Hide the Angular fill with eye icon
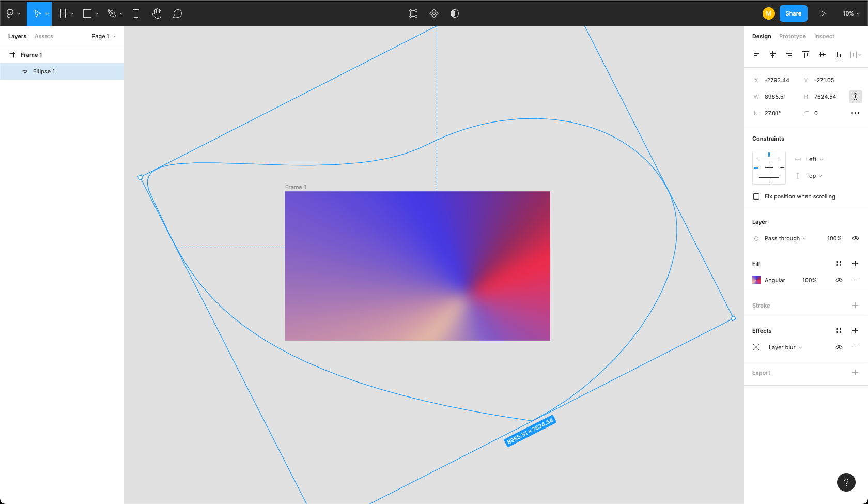Screen dimensions: 868x504 pyautogui.click(x=839, y=280)
